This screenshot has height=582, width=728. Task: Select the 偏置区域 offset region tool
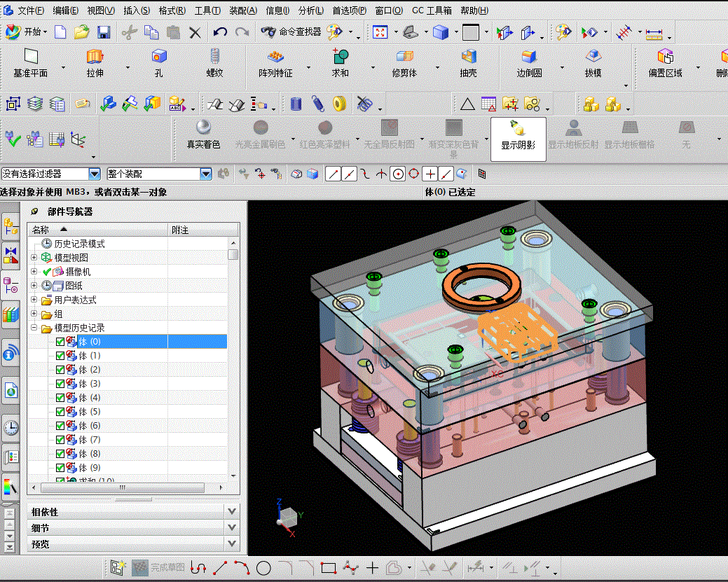pyautogui.click(x=666, y=63)
